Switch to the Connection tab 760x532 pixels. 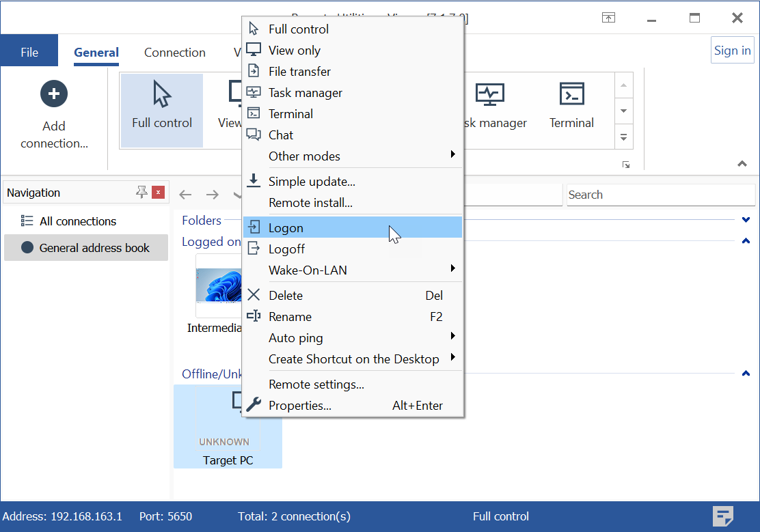coord(174,53)
